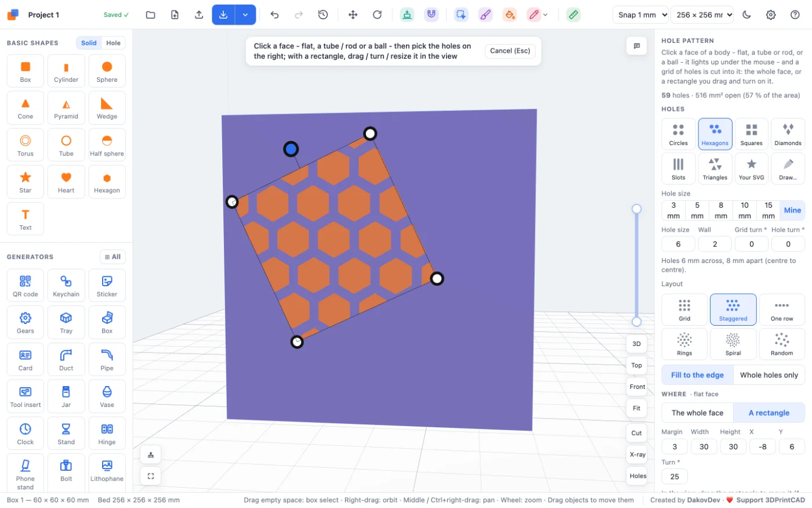Expand the pink pen tool dropdown
Viewport: 812px width, 508px height.
[545, 15]
